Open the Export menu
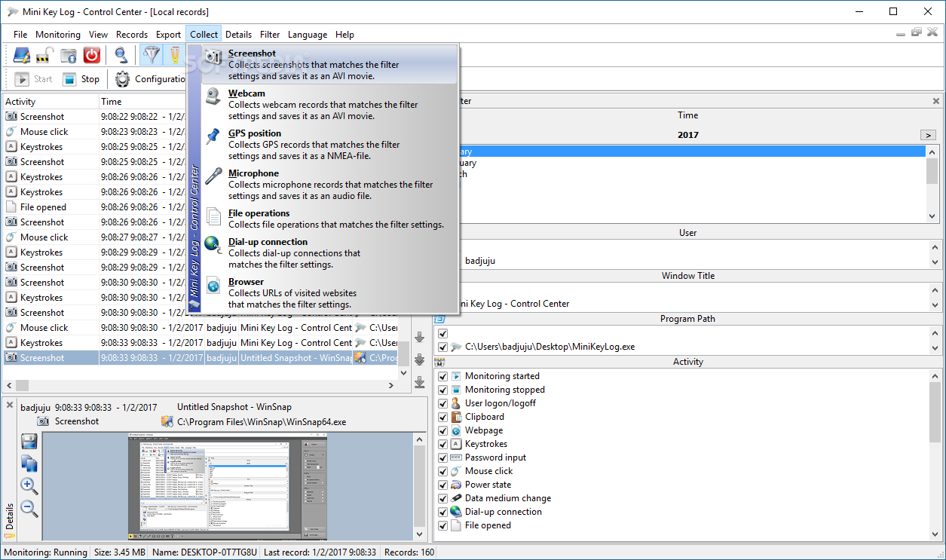Screen dimensions: 946x560 point(169,35)
